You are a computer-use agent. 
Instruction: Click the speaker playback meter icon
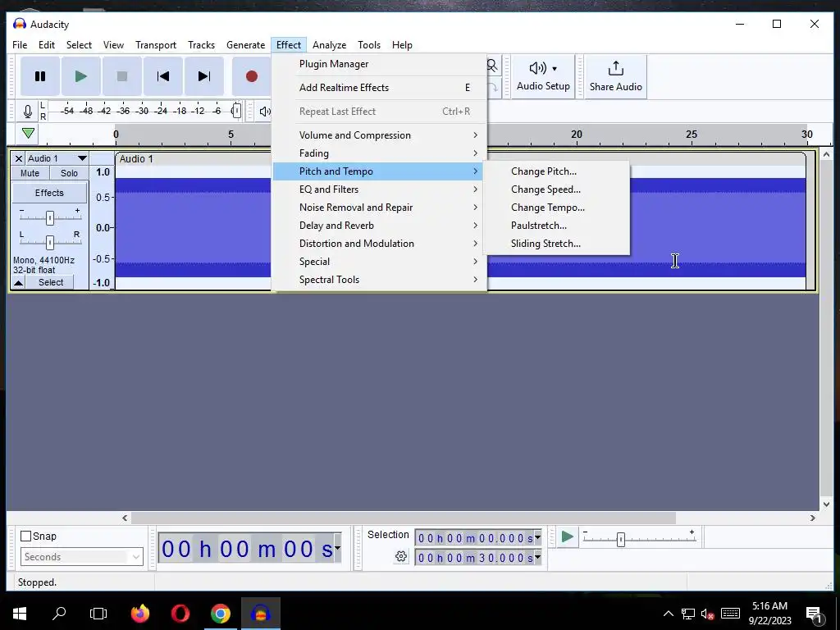coord(265,112)
